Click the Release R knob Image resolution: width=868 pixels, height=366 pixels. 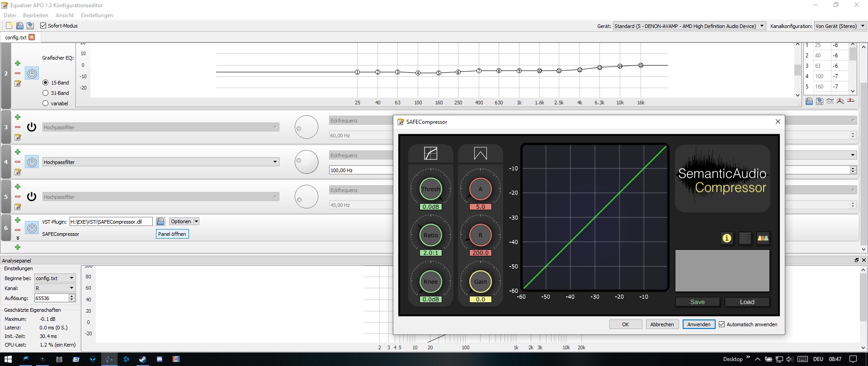(x=481, y=235)
